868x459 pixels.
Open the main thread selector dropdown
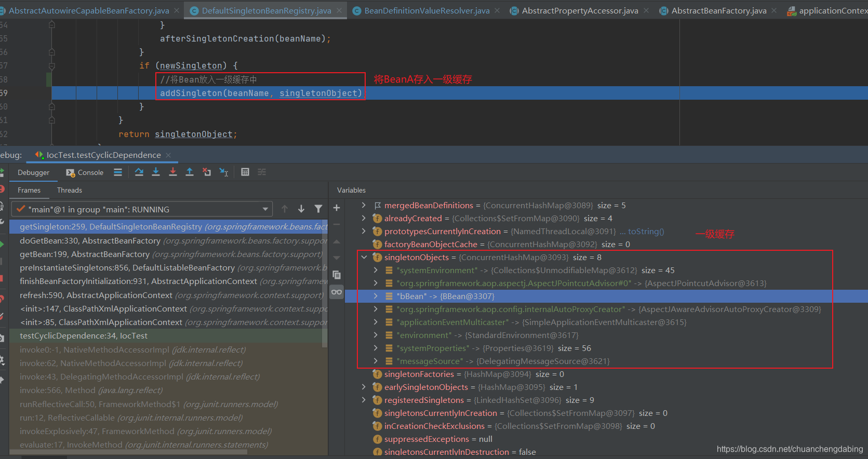click(x=142, y=209)
